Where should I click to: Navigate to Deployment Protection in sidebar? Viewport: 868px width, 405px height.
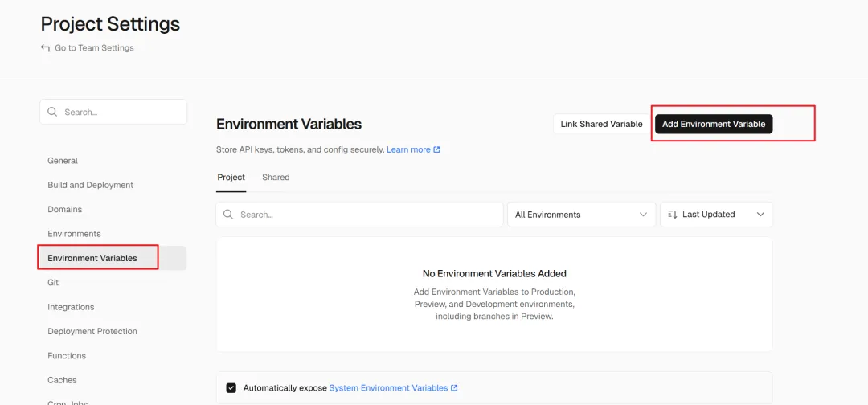[x=92, y=331]
